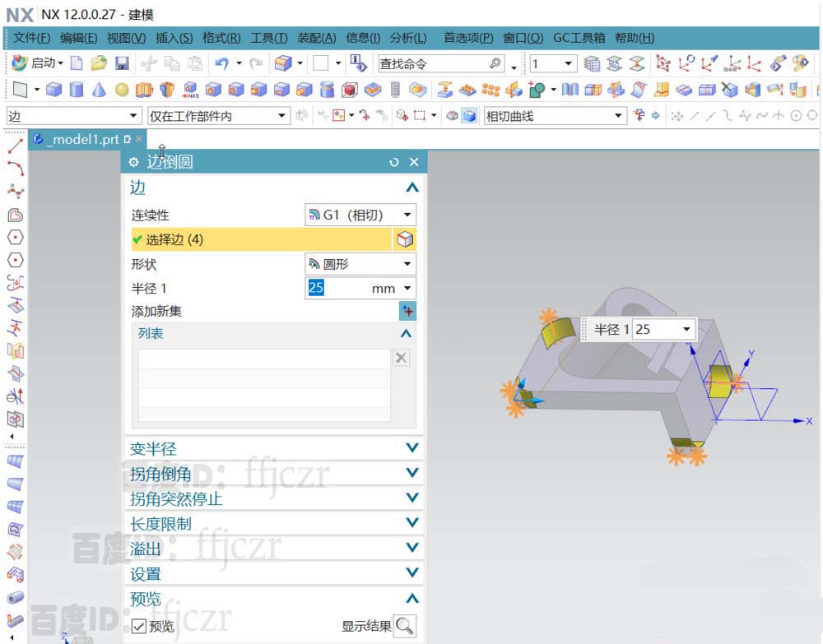Open the 文件(F) menu
The width and height of the screenshot is (823, 644).
(x=31, y=38)
